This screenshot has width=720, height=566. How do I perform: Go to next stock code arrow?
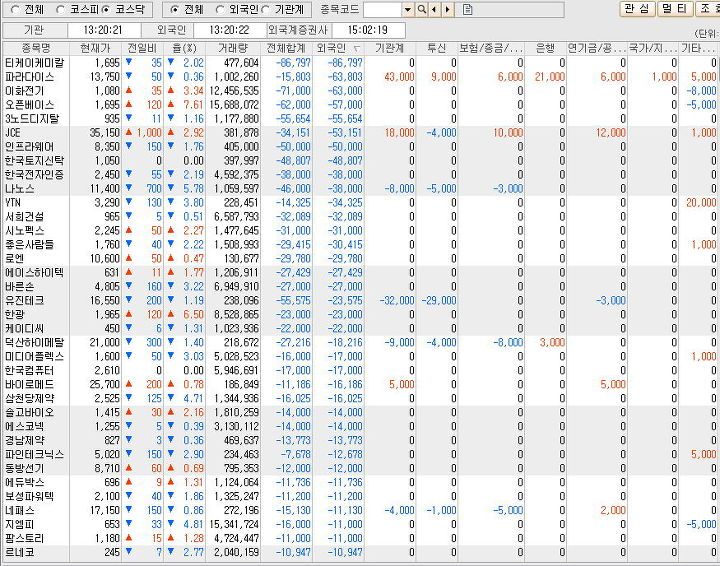pos(448,9)
